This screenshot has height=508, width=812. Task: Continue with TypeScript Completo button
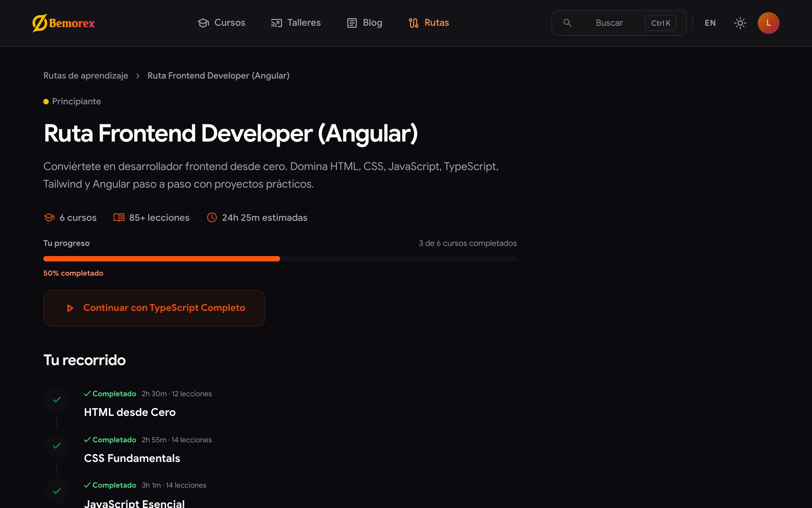154,308
